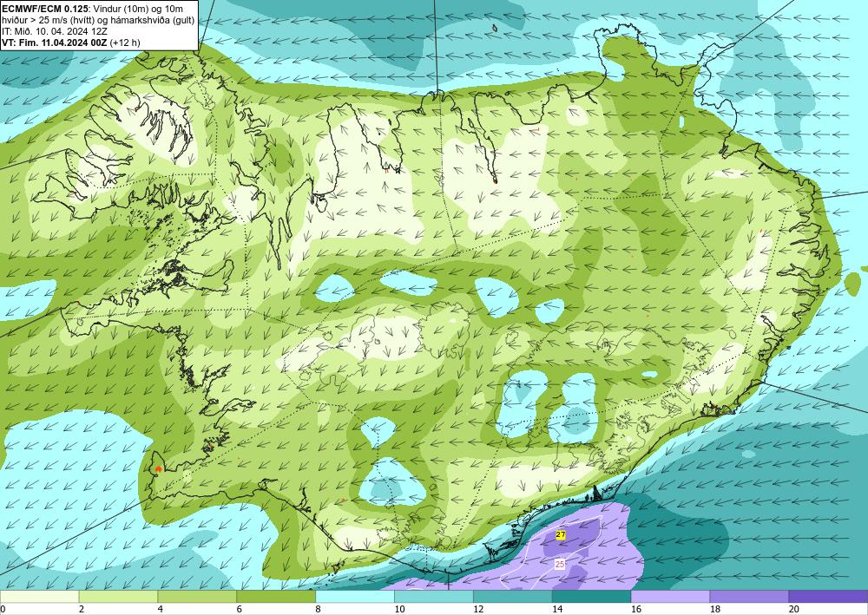Click the yellow 27 maximum gust label

(560, 535)
